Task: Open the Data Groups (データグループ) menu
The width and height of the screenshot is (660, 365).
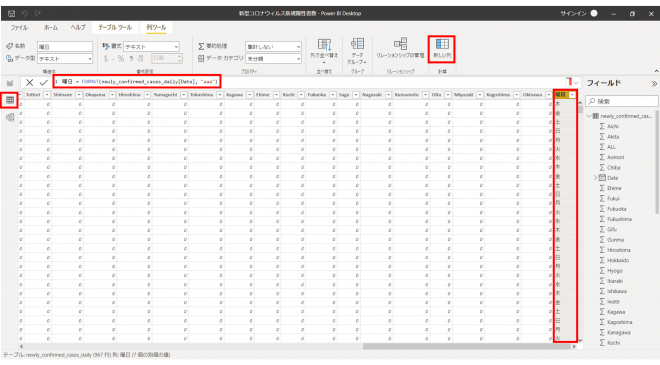Action: coord(357,51)
